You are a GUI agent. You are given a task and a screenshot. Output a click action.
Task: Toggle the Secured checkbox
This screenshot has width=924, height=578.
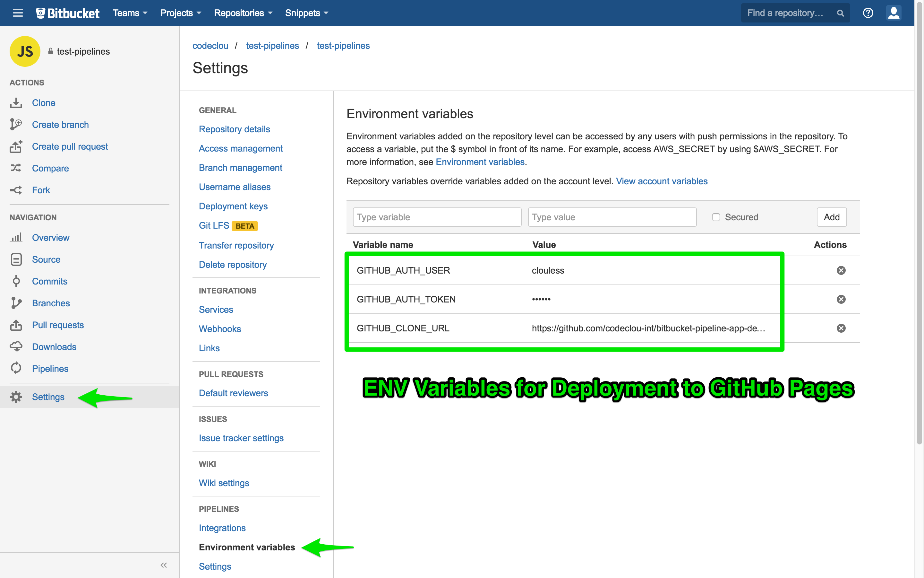[x=716, y=217]
